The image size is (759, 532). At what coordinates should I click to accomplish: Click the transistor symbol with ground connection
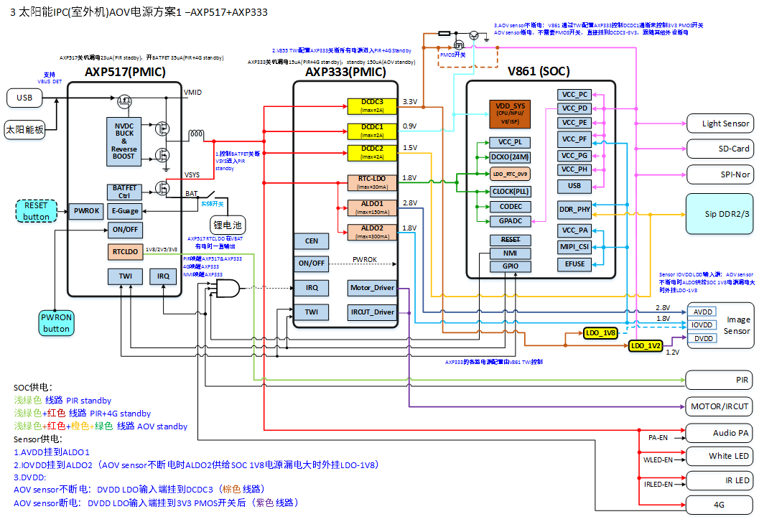pos(475,35)
